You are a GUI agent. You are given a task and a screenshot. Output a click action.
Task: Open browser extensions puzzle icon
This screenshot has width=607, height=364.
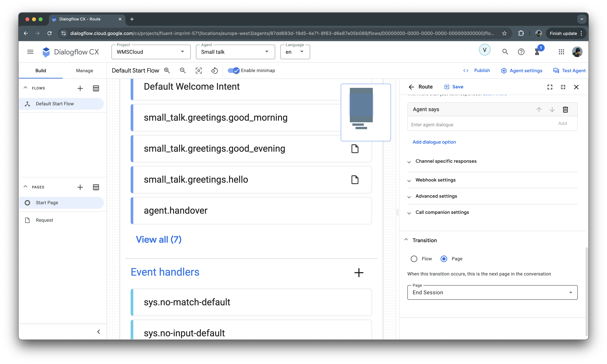(521, 33)
